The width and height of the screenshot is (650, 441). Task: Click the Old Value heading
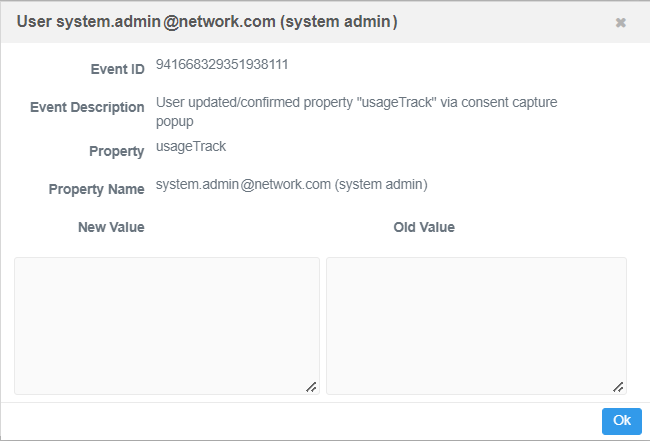[424, 227]
